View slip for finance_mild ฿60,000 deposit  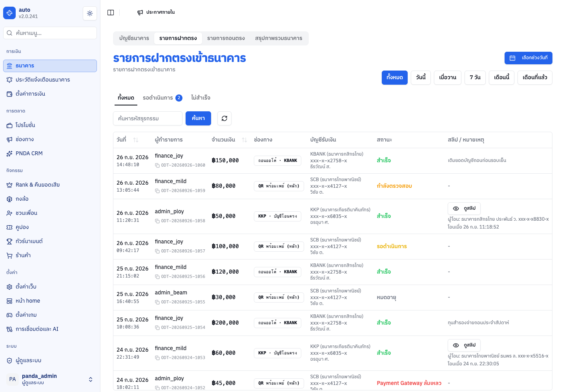pos(464,345)
